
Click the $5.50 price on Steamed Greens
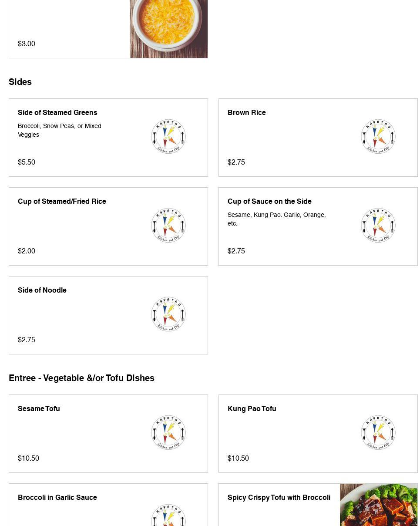27,162
